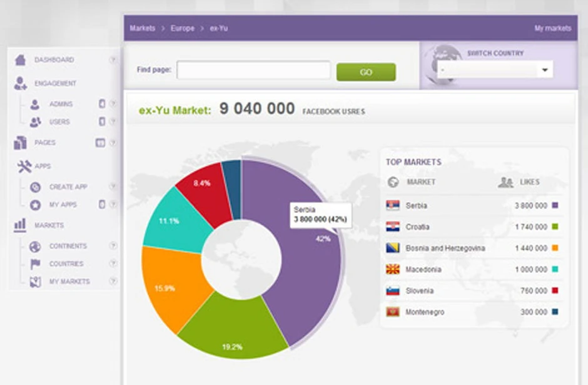
Task: Click the help icon next to Dashboard
Action: [x=113, y=59]
